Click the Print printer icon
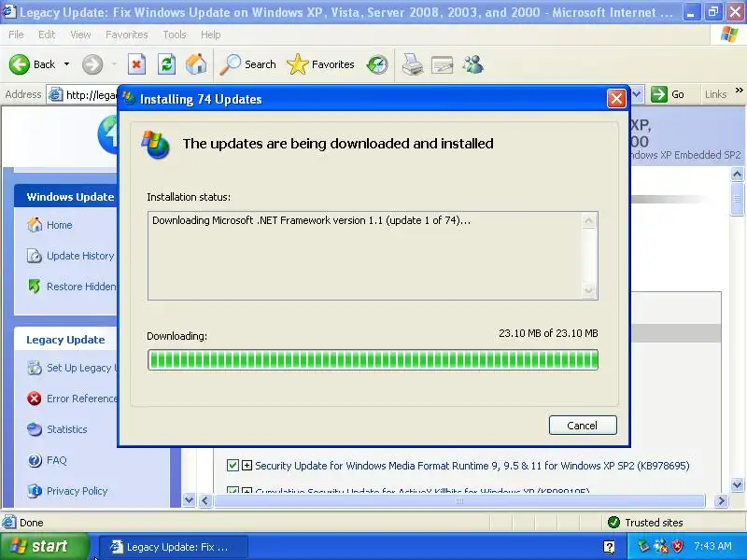 click(412, 64)
